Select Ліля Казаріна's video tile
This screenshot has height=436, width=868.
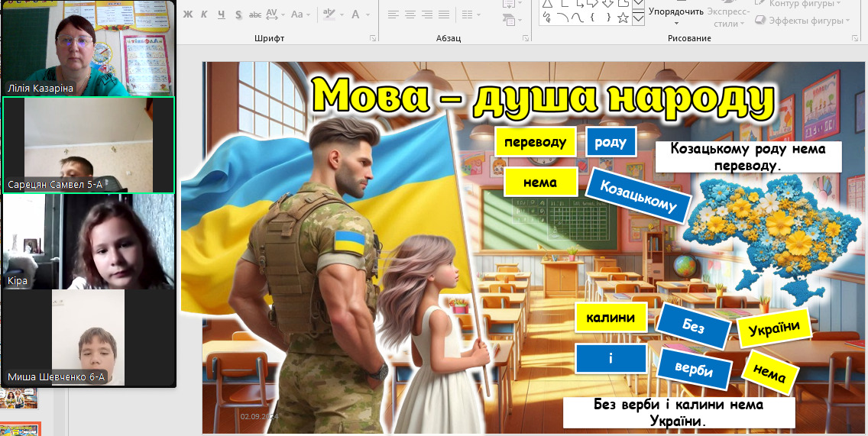pyautogui.click(x=88, y=47)
